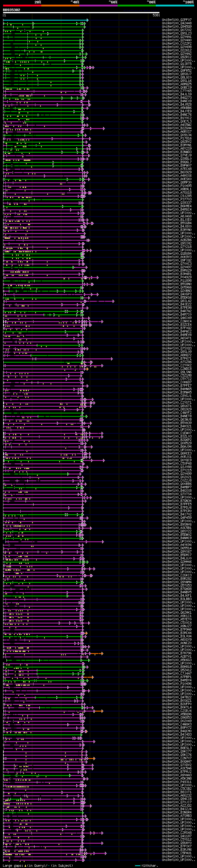Select the UniRef100_B6X9Z9 label
Image resolution: width=197 pixels, height=868 pixels.
[177, 172]
